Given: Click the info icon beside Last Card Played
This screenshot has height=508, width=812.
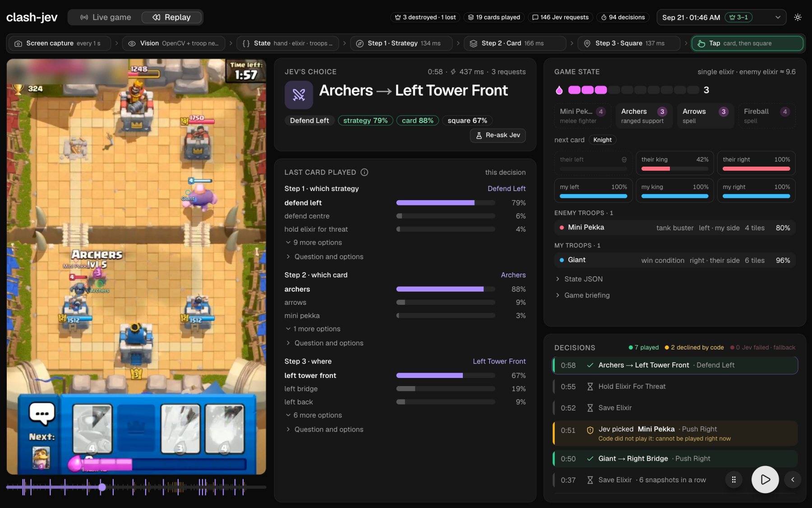Looking at the screenshot, I should point(364,172).
